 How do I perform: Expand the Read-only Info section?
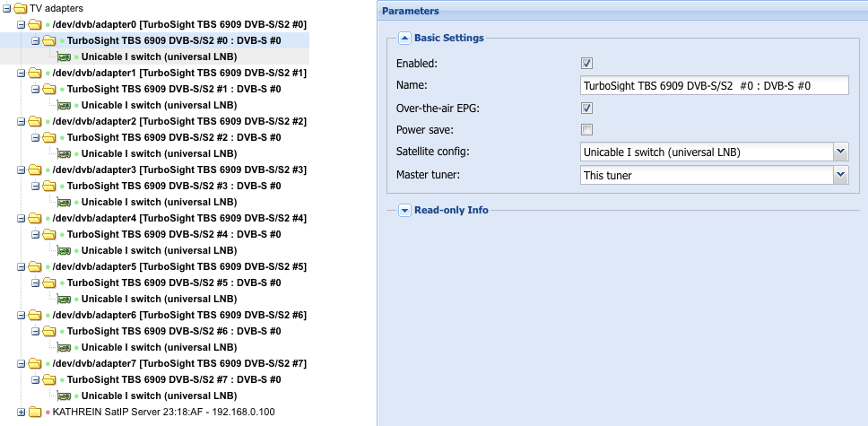(404, 211)
